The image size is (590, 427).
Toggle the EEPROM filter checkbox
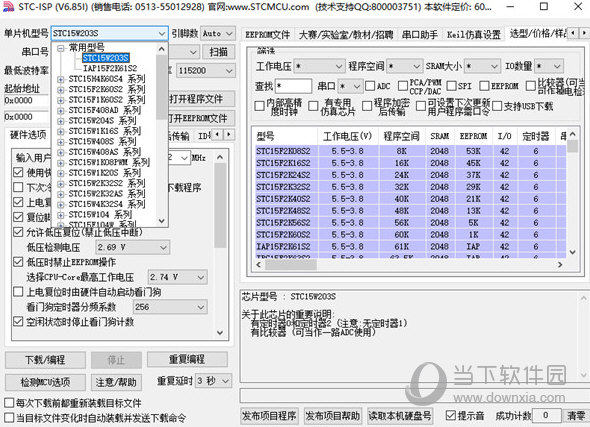(x=484, y=86)
